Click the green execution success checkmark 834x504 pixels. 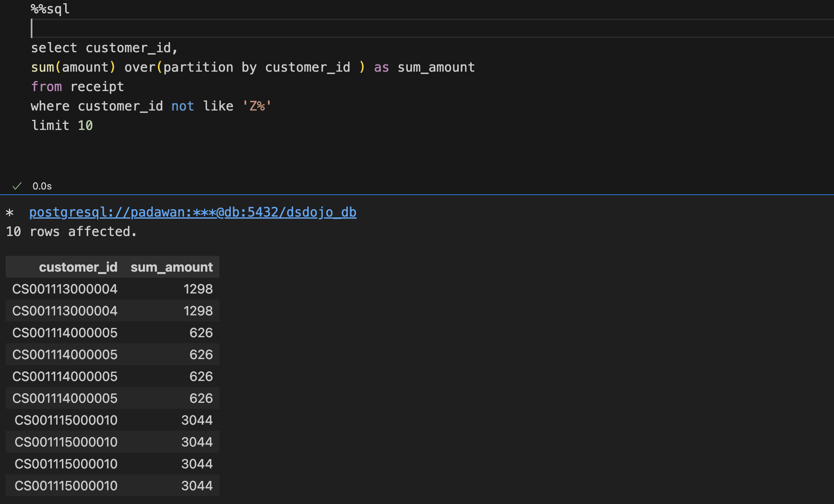click(x=17, y=186)
